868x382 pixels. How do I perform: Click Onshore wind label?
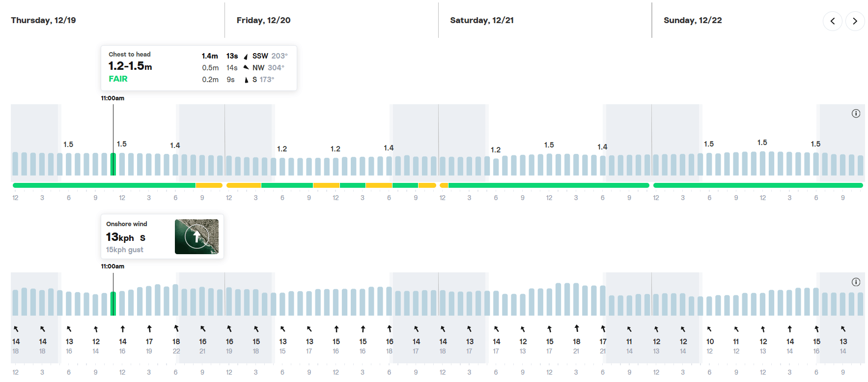point(127,224)
